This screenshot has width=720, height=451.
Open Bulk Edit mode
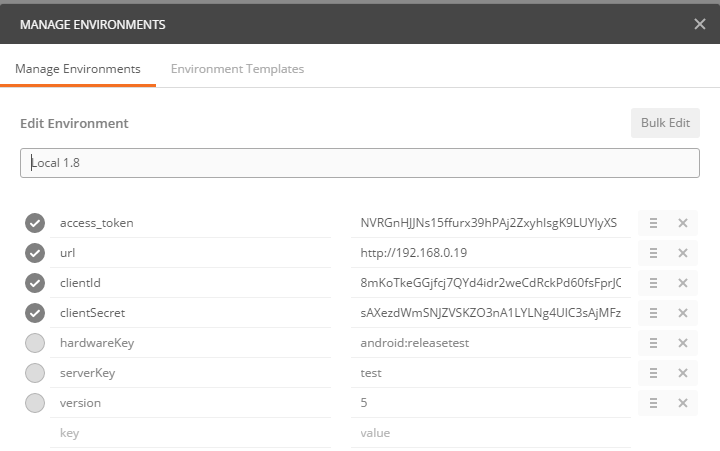point(665,123)
